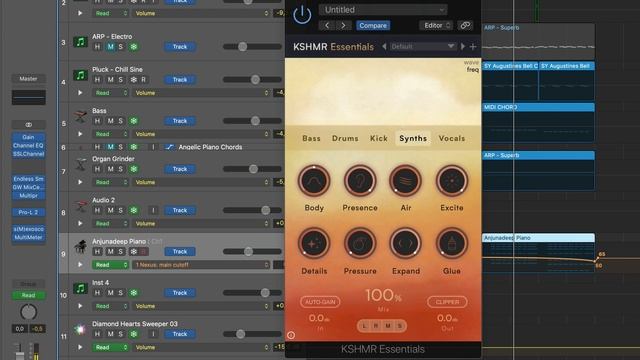Viewport: 640px width, 360px height.
Task: Unmute the ARP - Electro track
Action: pyautogui.click(x=110, y=47)
